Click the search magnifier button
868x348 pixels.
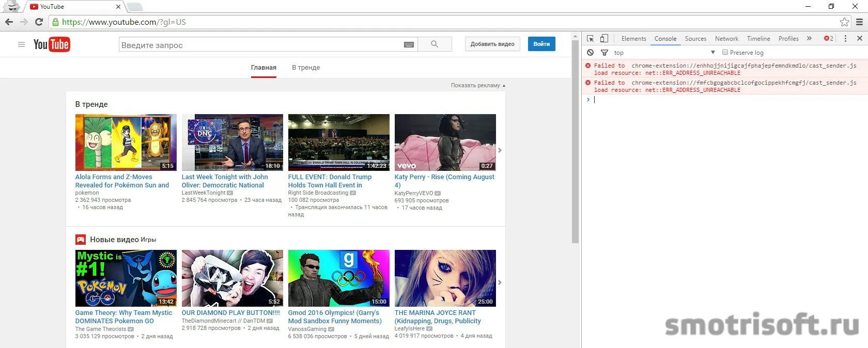pyautogui.click(x=435, y=44)
